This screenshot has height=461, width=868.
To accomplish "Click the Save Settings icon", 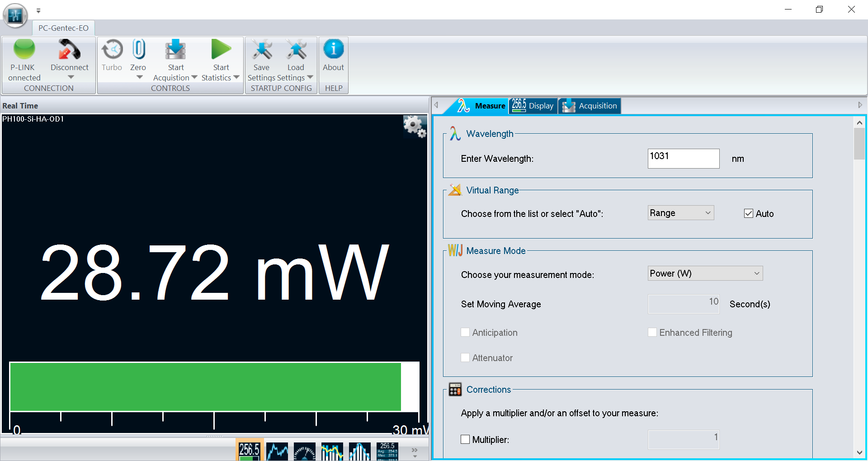I will [261, 50].
